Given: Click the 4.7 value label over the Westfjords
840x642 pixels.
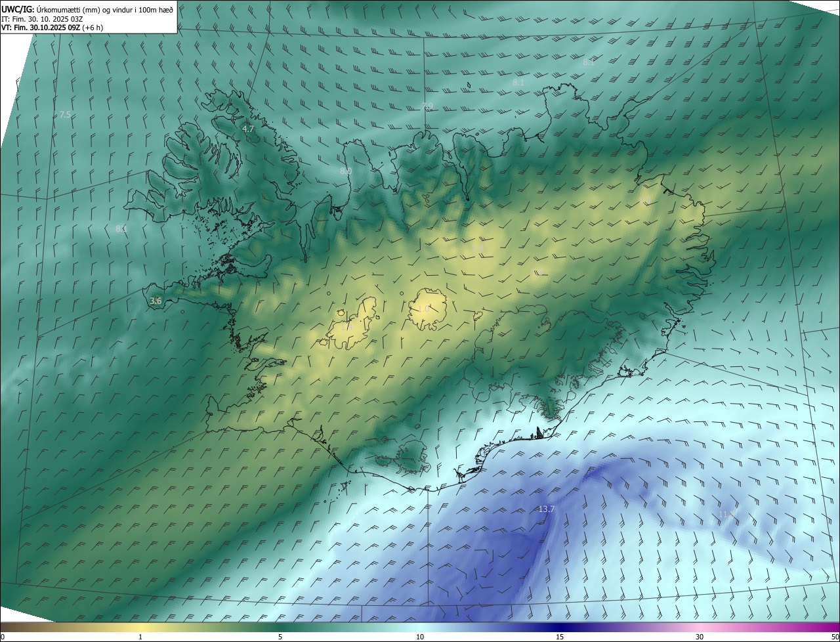Looking at the screenshot, I should 248,129.
